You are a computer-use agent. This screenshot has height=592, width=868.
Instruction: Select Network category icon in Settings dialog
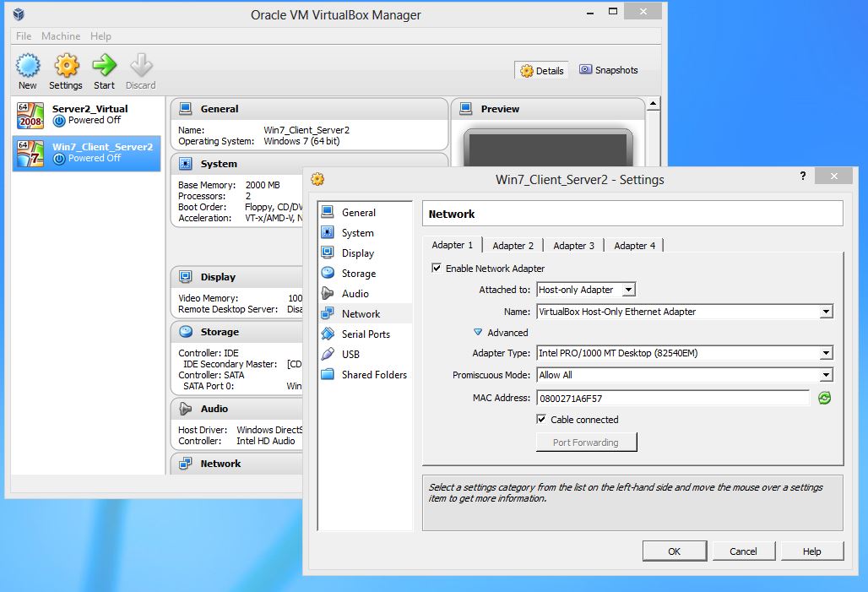[x=328, y=313]
